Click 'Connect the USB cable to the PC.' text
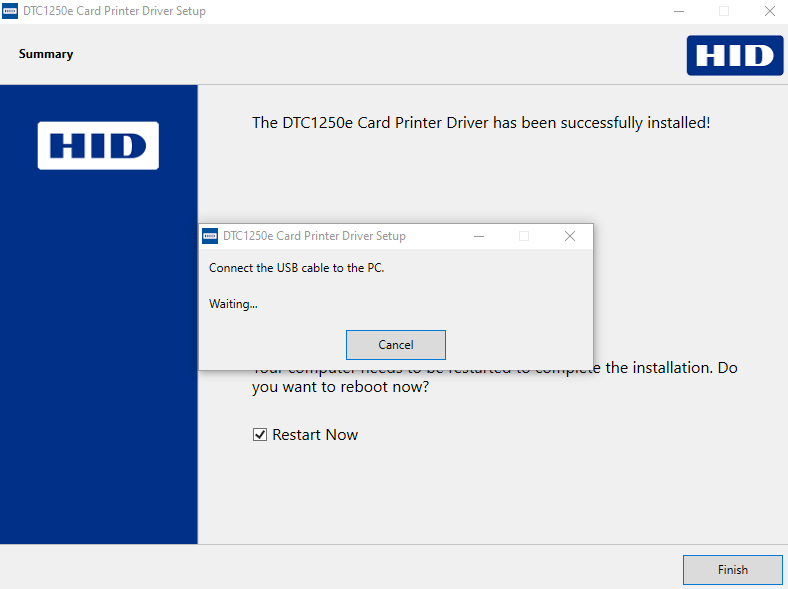The width and height of the screenshot is (788, 589). [x=297, y=268]
